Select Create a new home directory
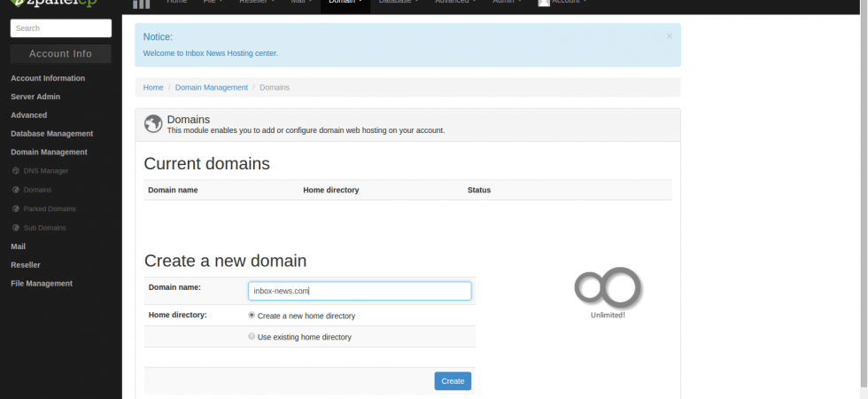The image size is (868, 399). point(252,316)
